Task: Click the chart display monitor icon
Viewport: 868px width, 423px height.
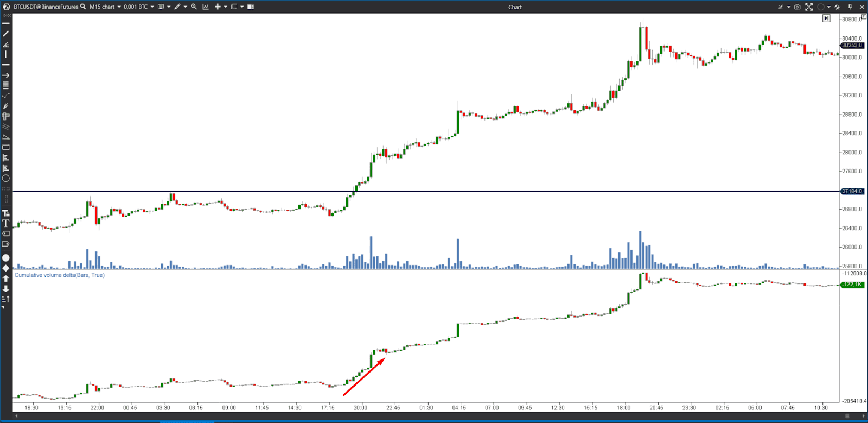Action: (x=161, y=7)
